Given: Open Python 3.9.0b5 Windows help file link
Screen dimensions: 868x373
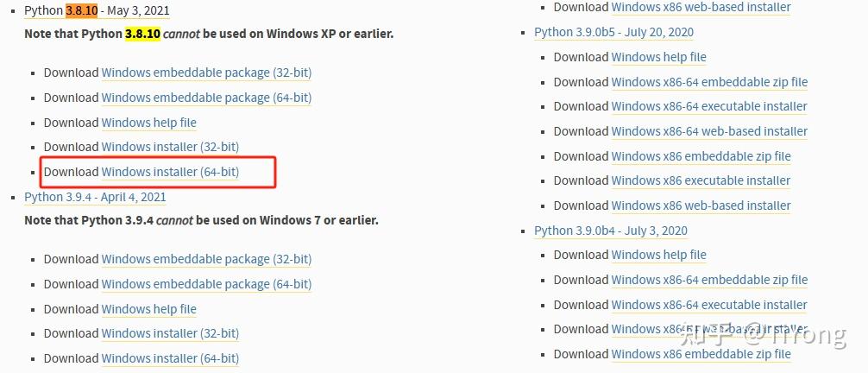Looking at the screenshot, I should (658, 57).
